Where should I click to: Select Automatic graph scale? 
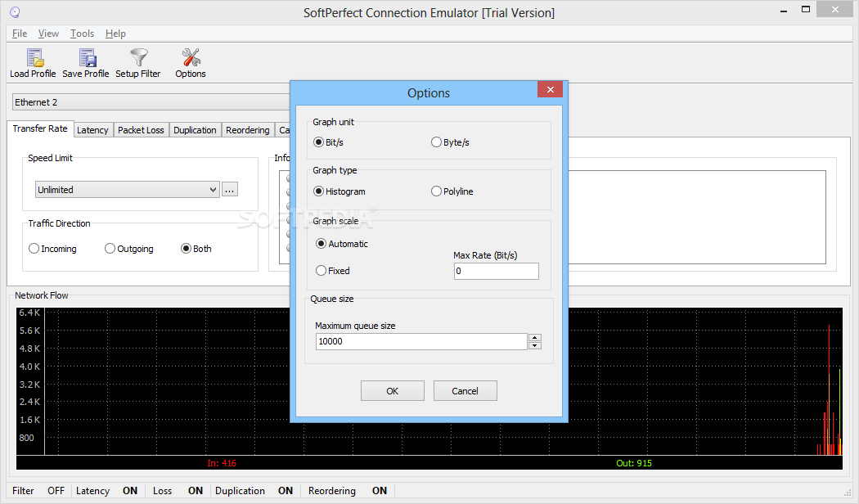[x=343, y=244]
